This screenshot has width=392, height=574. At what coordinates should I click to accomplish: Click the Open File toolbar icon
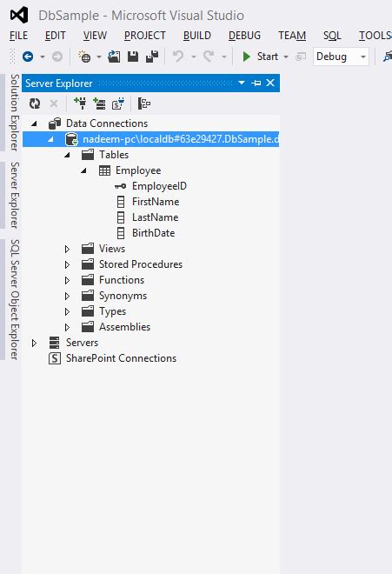[x=114, y=57]
